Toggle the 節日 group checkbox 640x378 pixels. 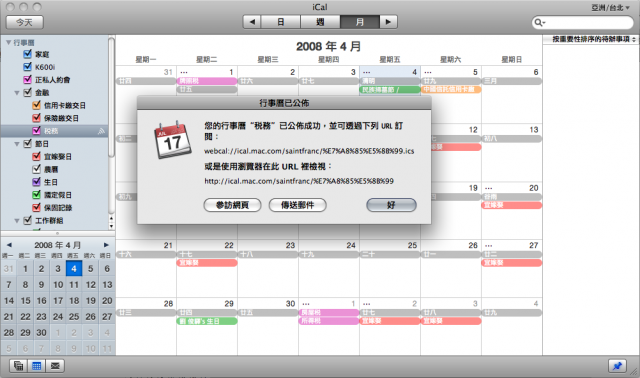pyautogui.click(x=28, y=144)
